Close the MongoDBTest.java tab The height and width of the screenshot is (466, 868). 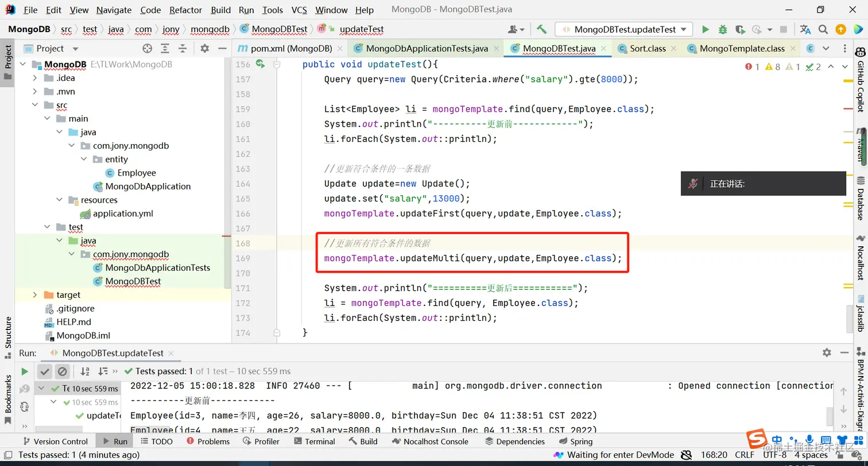point(604,49)
